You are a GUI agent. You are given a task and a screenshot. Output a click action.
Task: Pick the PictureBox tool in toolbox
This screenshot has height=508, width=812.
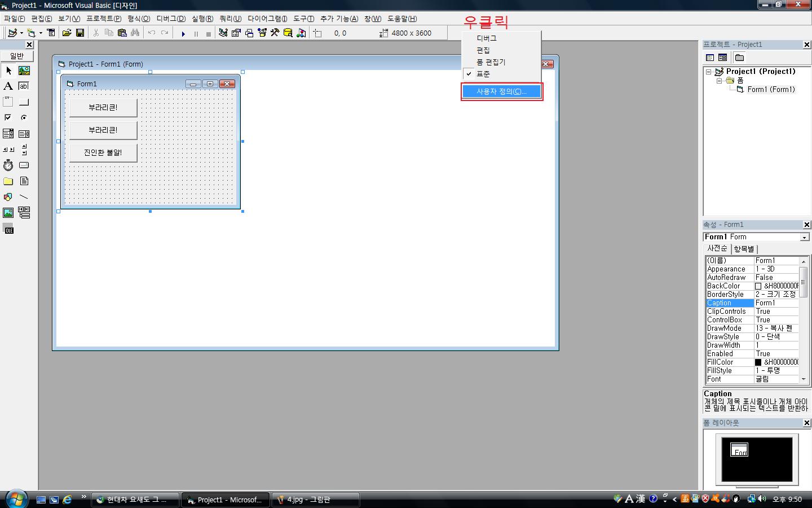(24, 71)
